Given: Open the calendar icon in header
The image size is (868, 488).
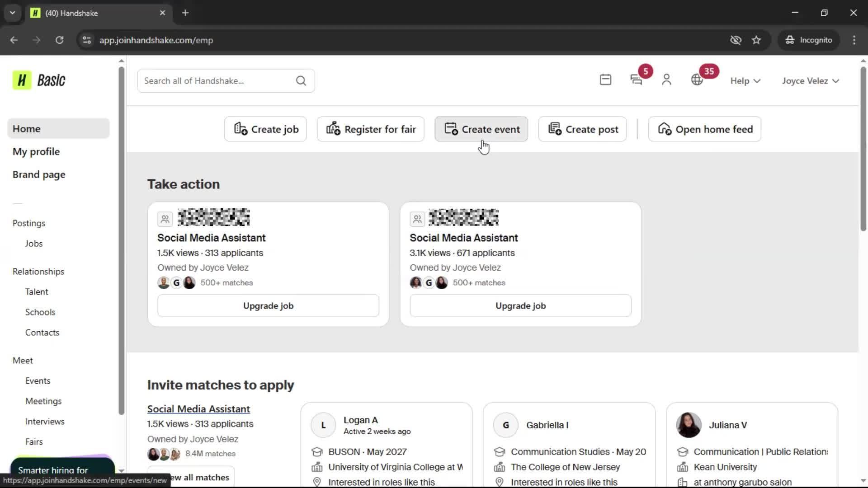Looking at the screenshot, I should click(605, 80).
